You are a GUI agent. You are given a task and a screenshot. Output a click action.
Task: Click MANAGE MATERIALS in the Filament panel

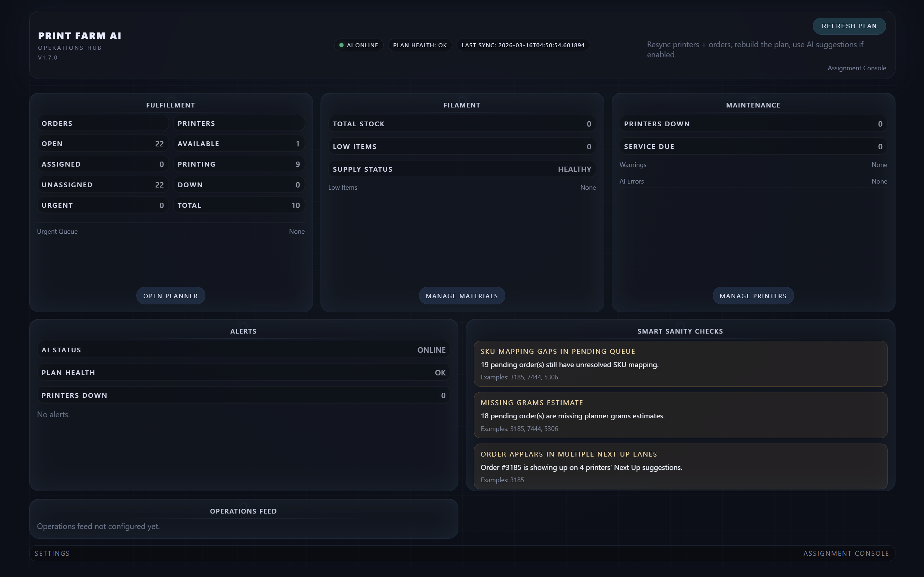tap(462, 295)
